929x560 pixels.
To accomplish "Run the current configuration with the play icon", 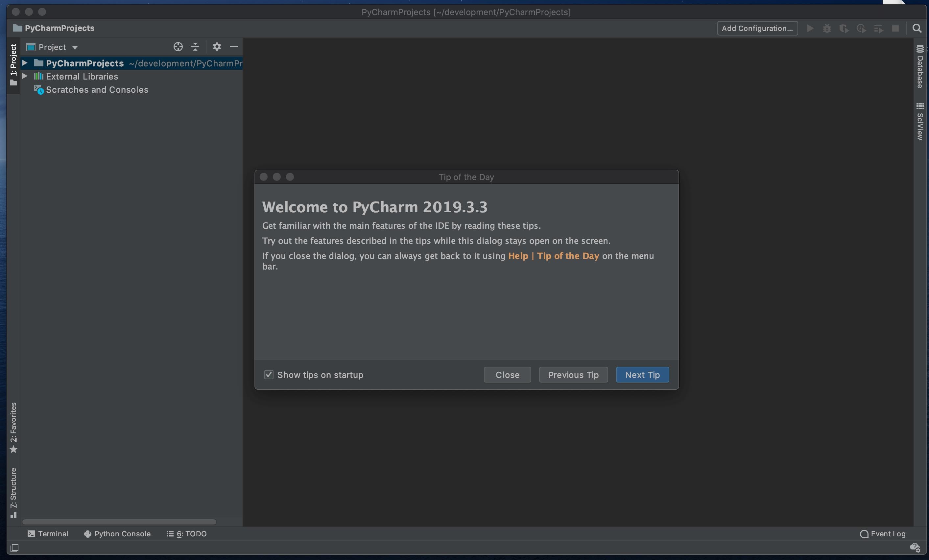I will (x=810, y=28).
